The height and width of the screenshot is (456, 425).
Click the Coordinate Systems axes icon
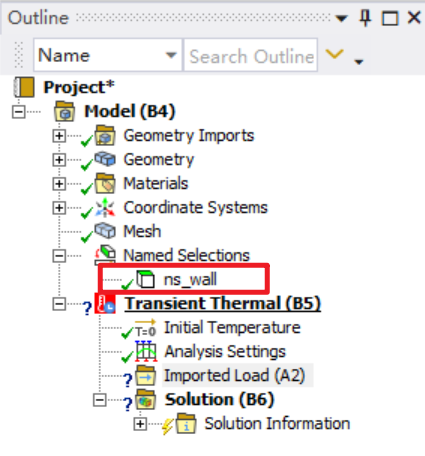tap(105, 208)
